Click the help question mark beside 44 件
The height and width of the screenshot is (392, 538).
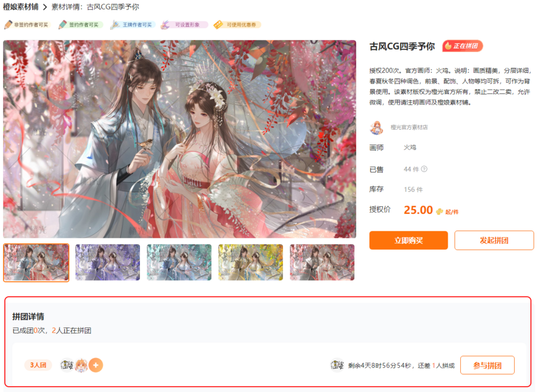point(424,169)
